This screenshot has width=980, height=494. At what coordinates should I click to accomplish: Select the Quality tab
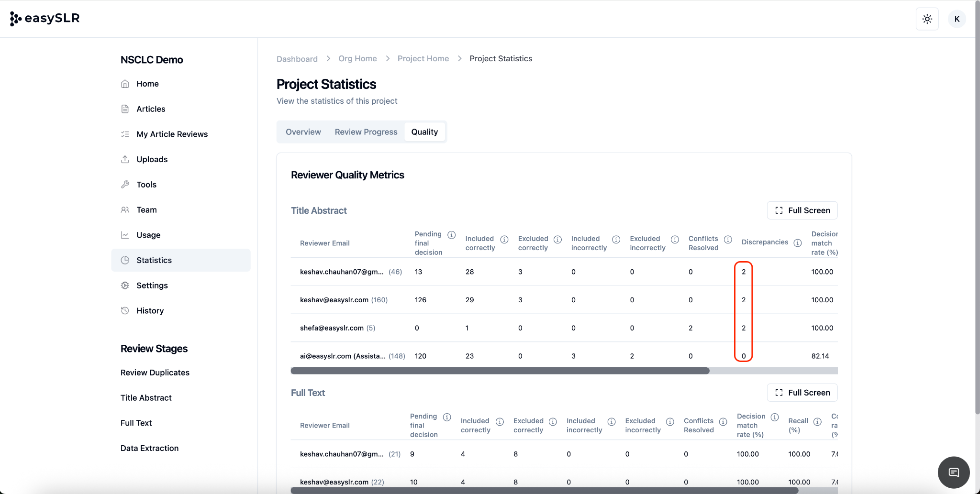[424, 132]
